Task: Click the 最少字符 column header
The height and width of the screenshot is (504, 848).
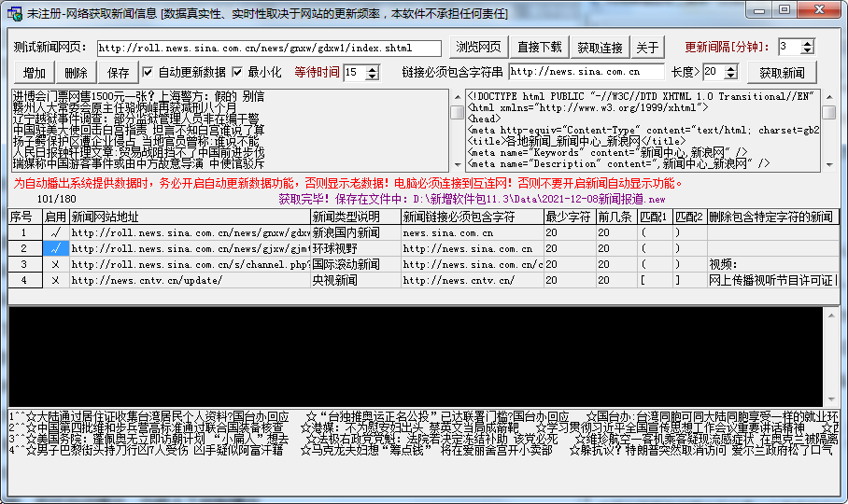Action: pos(570,217)
